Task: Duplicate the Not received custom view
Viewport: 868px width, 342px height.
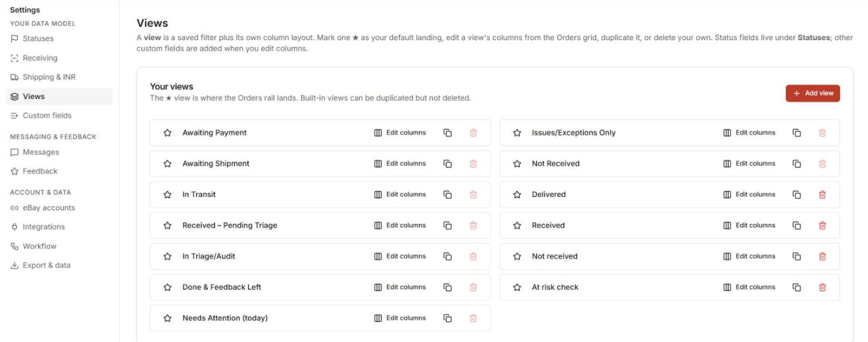Action: pyautogui.click(x=797, y=256)
